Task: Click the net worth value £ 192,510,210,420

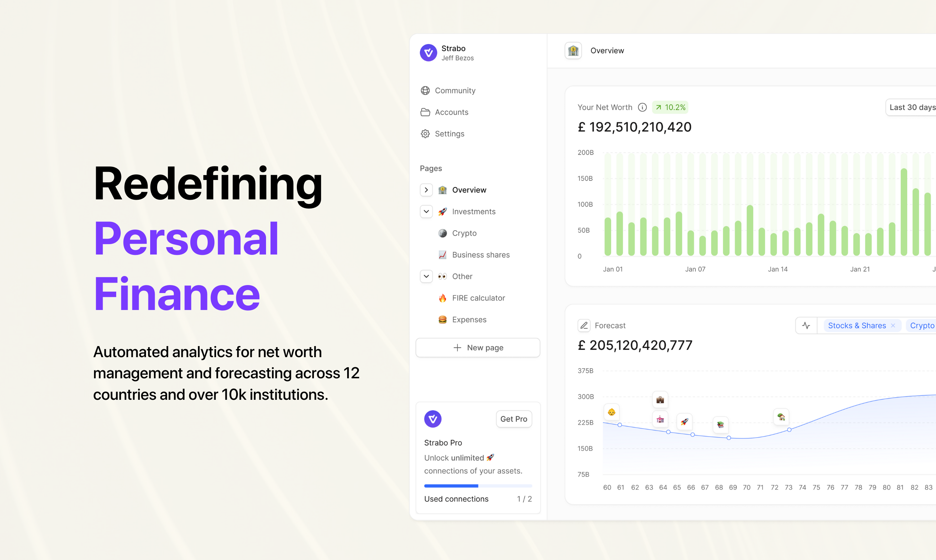Action: click(x=634, y=127)
